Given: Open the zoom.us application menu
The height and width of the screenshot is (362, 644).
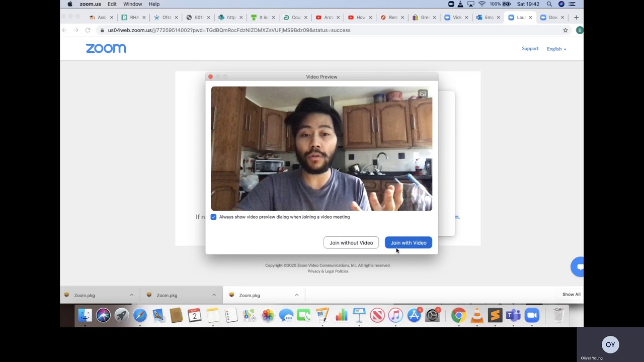Looking at the screenshot, I should click(90, 4).
